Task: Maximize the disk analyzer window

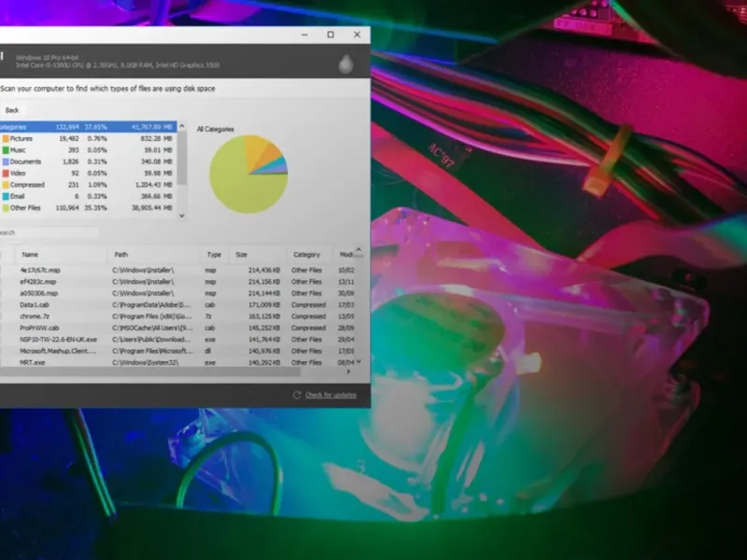Action: pyautogui.click(x=331, y=35)
